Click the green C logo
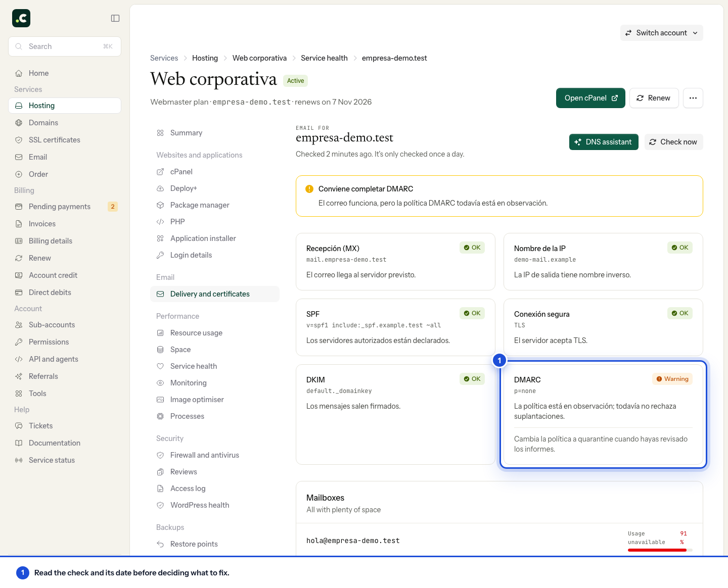This screenshot has height=588, width=728. (x=21, y=18)
